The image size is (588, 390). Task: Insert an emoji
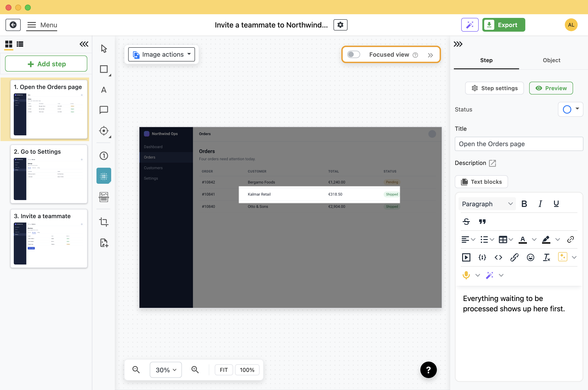[531, 257]
